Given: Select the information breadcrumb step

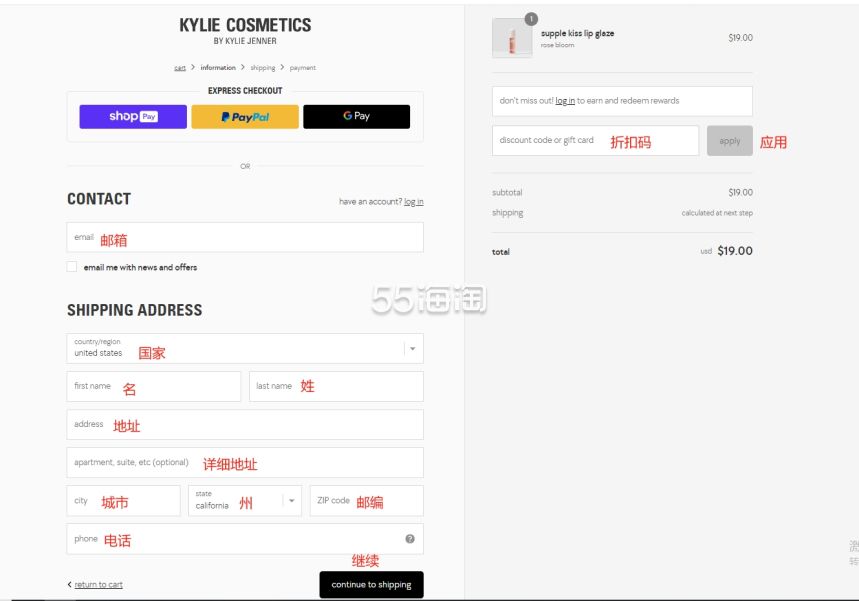Looking at the screenshot, I should 218,68.
